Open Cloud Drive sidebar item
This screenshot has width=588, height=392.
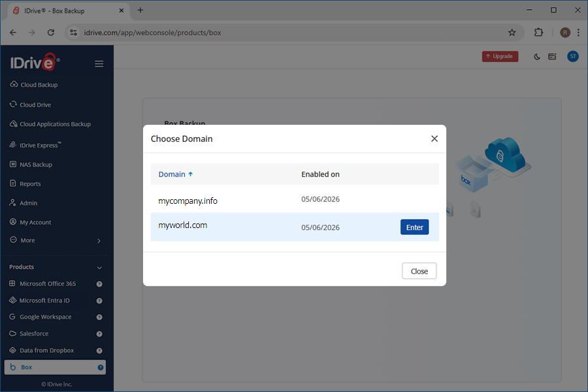pyautogui.click(x=30, y=105)
